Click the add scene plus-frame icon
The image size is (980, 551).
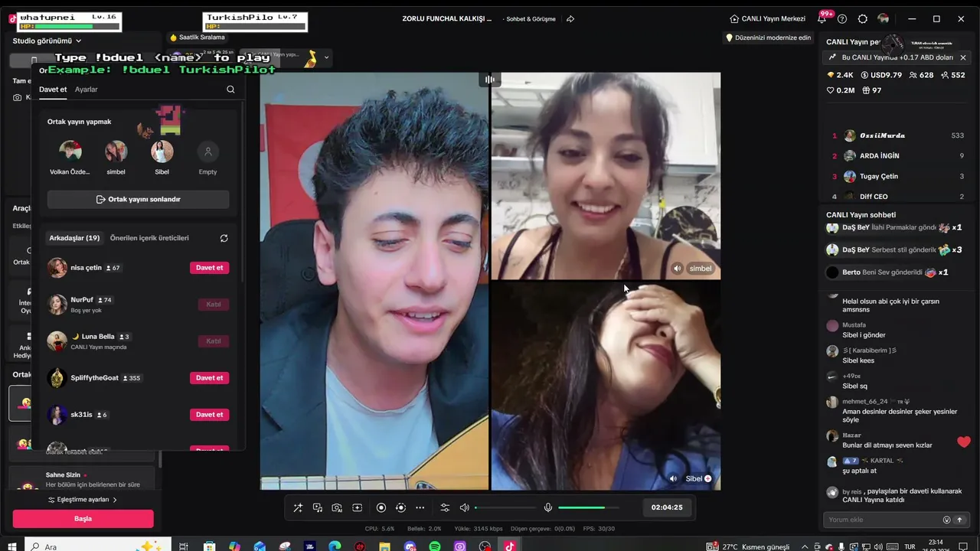pos(357,507)
